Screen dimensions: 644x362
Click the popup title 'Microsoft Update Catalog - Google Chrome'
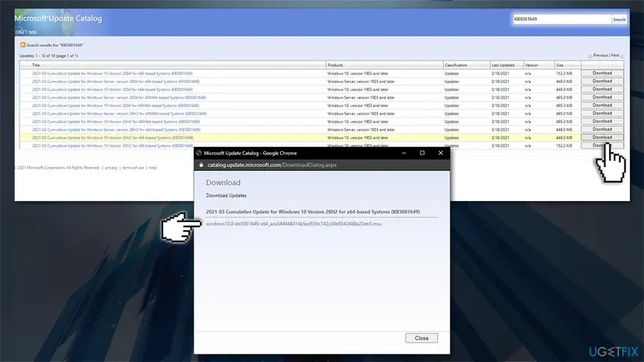pos(250,153)
